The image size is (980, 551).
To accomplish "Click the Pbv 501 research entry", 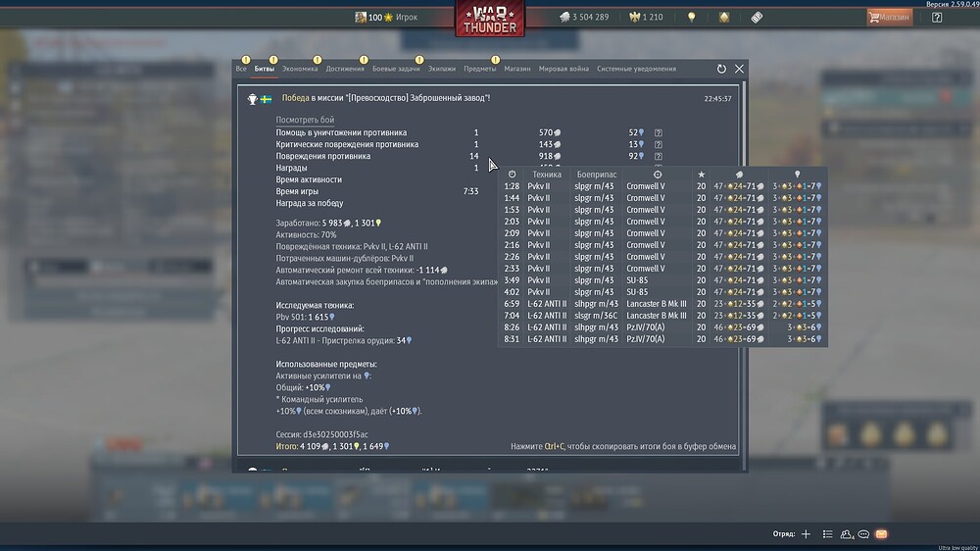I will 305,317.
